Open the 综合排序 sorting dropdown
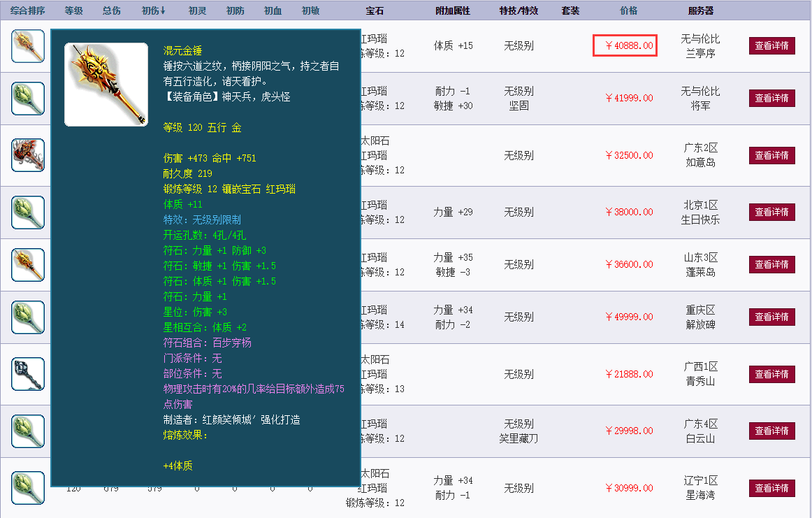This screenshot has height=518, width=812. (x=29, y=10)
